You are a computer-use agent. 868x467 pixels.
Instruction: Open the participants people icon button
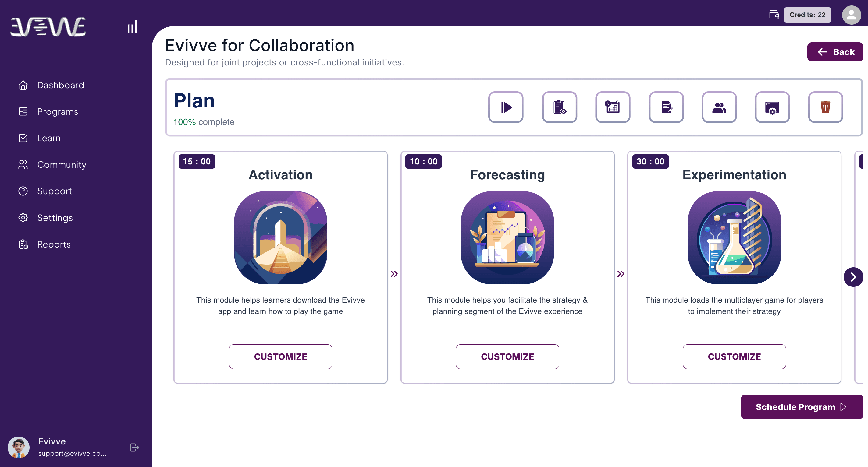[719, 107]
